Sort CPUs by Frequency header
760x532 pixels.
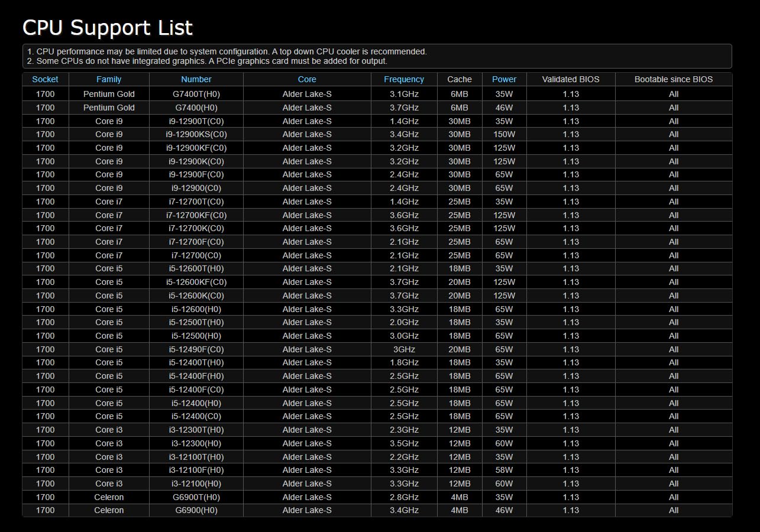pyautogui.click(x=404, y=79)
